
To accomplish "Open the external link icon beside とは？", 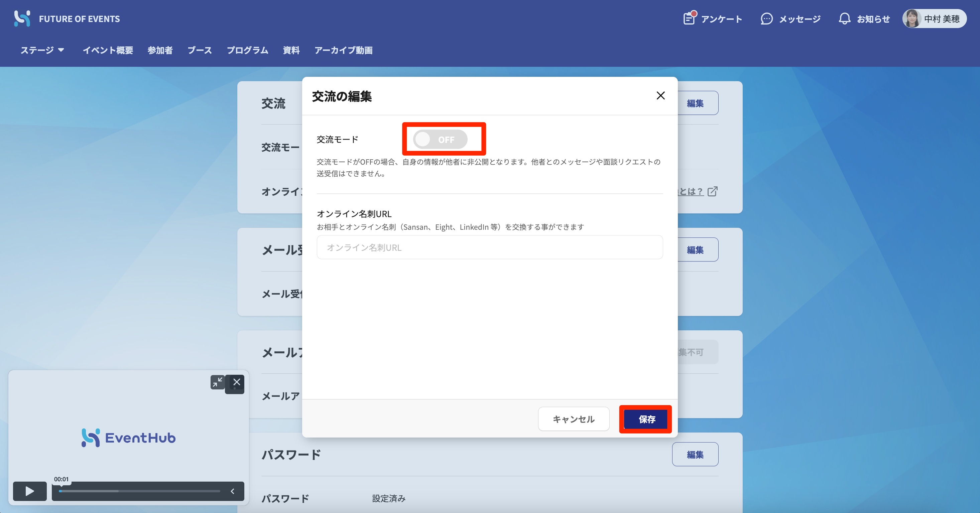I will point(713,191).
